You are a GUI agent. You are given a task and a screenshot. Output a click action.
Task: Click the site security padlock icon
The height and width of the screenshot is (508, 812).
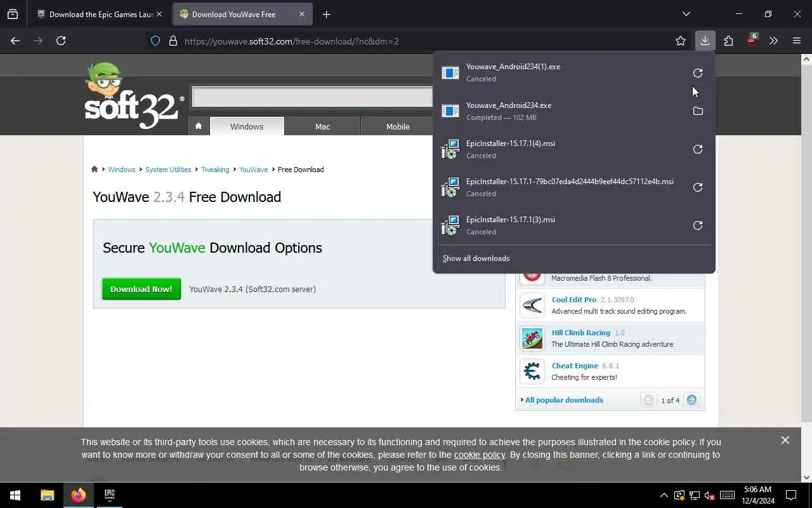(173, 41)
